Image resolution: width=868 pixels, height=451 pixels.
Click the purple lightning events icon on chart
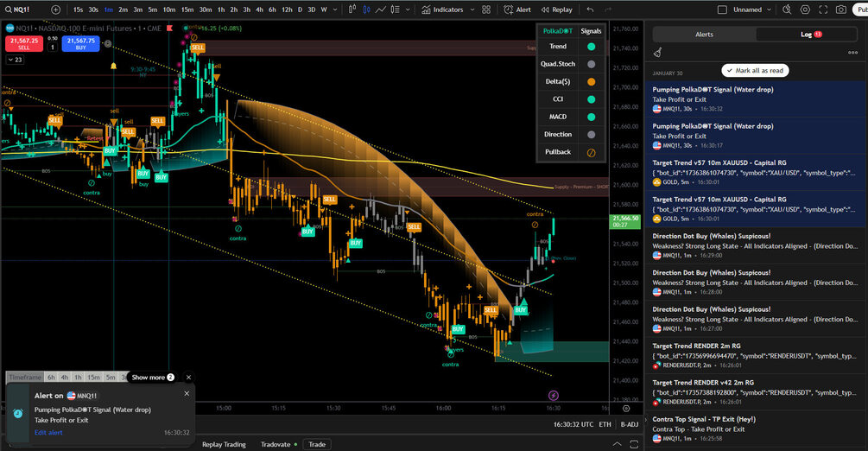pyautogui.click(x=553, y=395)
